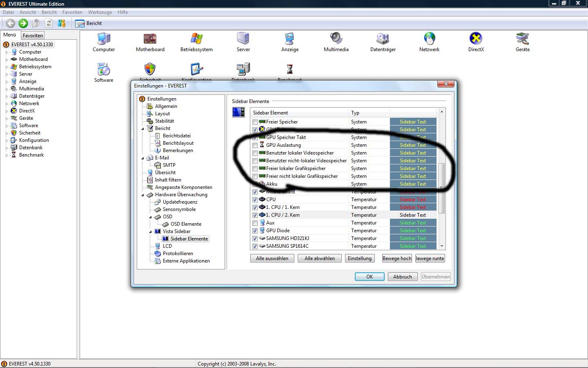Click the Alle abwählen button
The width and height of the screenshot is (588, 368).
click(x=320, y=258)
